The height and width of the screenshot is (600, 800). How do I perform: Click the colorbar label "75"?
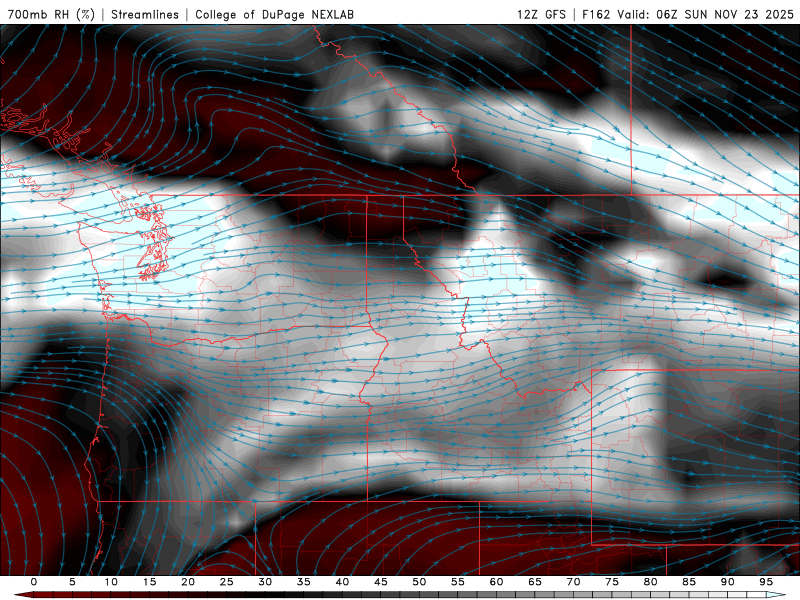coord(612,582)
